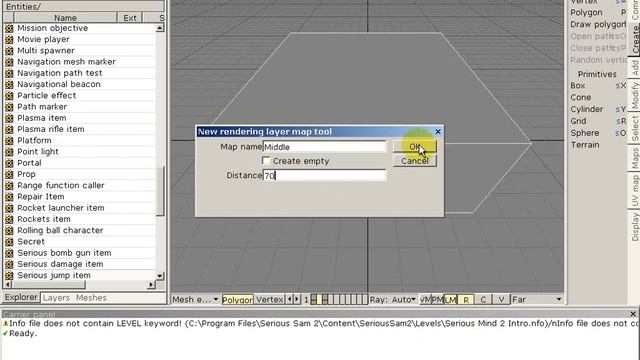Viewport: 640px width, 360px height.
Task: Click the Rolling ball character entity icon
Action: tap(9, 230)
